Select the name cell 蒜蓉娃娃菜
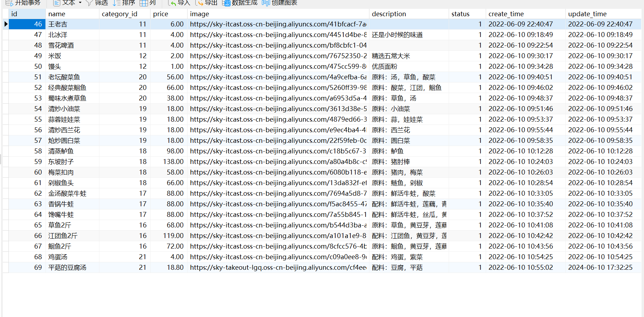Image resolution: width=644 pixels, height=317 pixels. pos(72,119)
